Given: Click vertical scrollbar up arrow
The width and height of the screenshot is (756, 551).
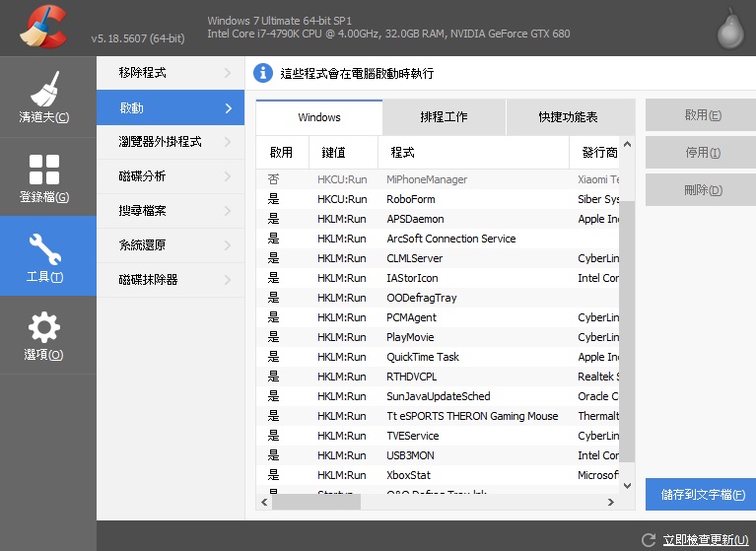Looking at the screenshot, I should [x=627, y=144].
